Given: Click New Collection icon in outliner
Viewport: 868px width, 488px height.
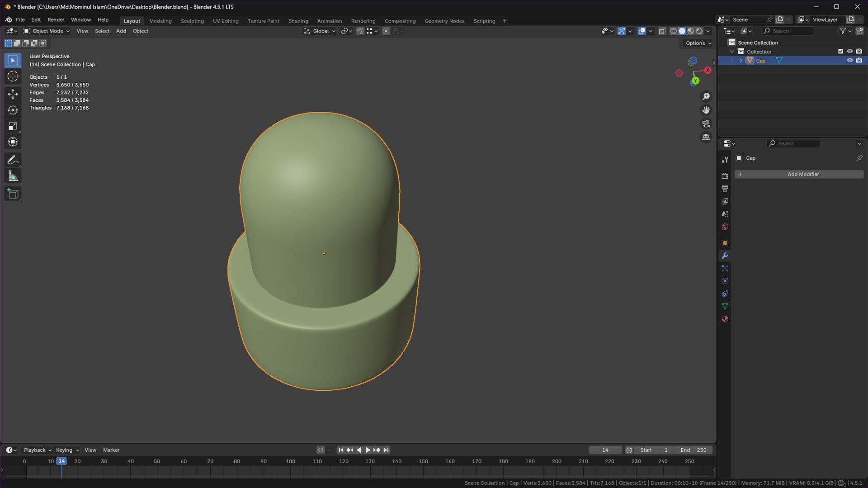Looking at the screenshot, I should tap(859, 31).
